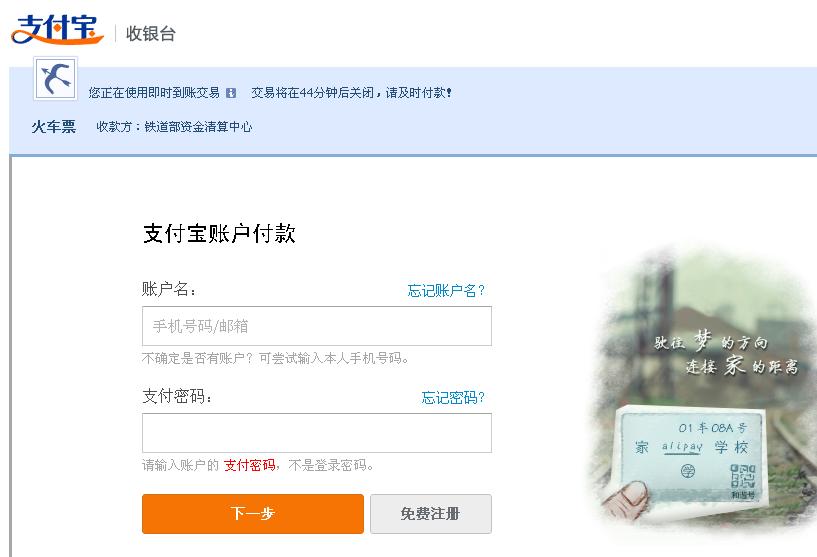Click the 收款方 铁道部资金清算中心 text
817x557 pixels.
pyautogui.click(x=174, y=127)
